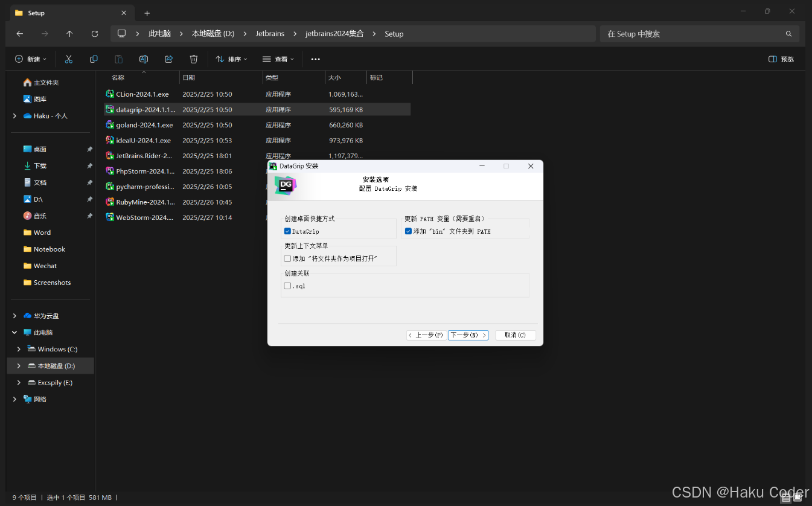Image resolution: width=812 pixels, height=506 pixels.
Task: Switch to details view icon in status bar
Action: pyautogui.click(x=785, y=498)
